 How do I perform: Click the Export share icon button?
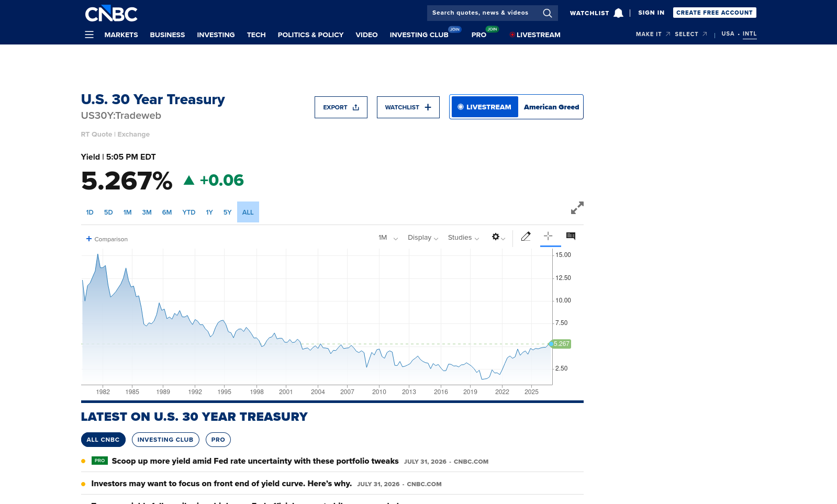tap(341, 107)
